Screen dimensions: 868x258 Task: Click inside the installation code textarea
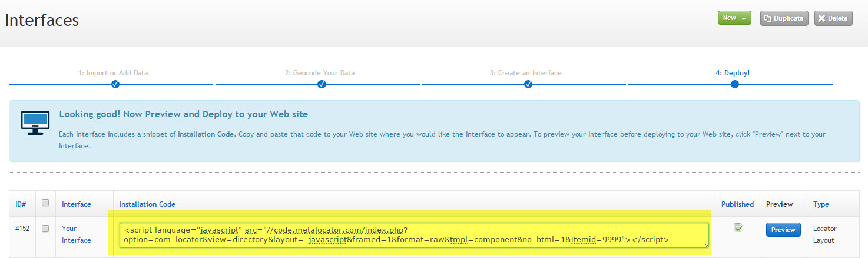click(x=414, y=235)
